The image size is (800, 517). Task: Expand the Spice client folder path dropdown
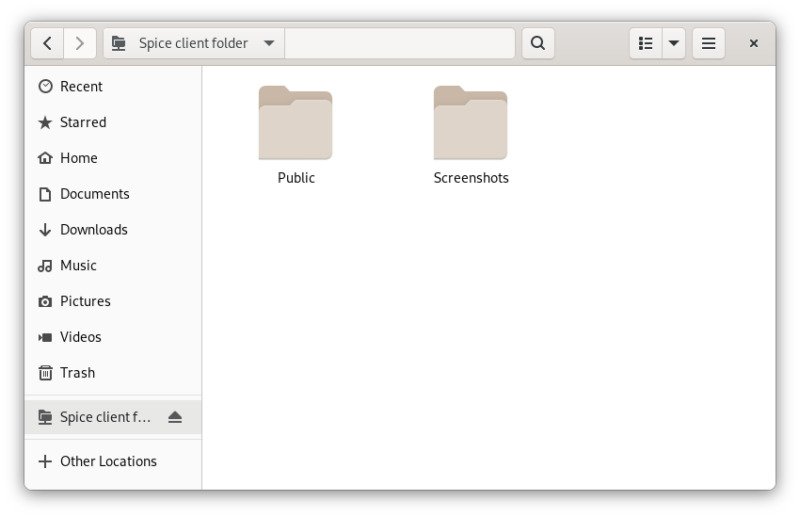click(x=268, y=43)
